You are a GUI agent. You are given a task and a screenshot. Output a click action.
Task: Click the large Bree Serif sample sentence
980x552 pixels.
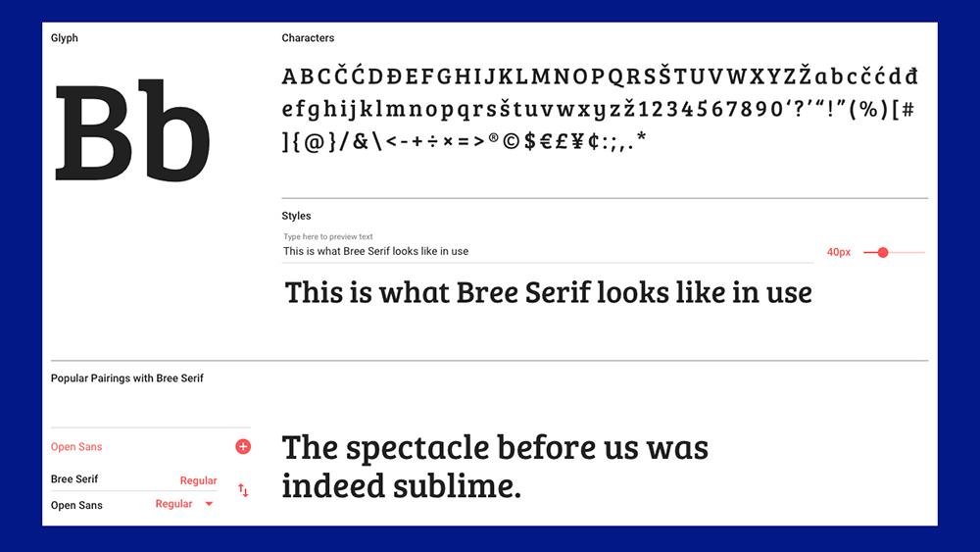[548, 292]
